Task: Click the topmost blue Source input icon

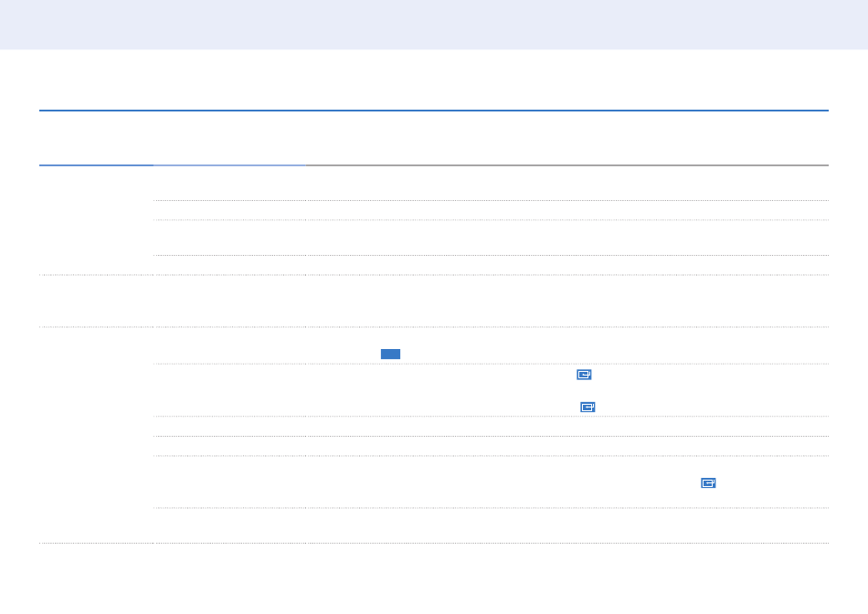Action: pyautogui.click(x=584, y=375)
